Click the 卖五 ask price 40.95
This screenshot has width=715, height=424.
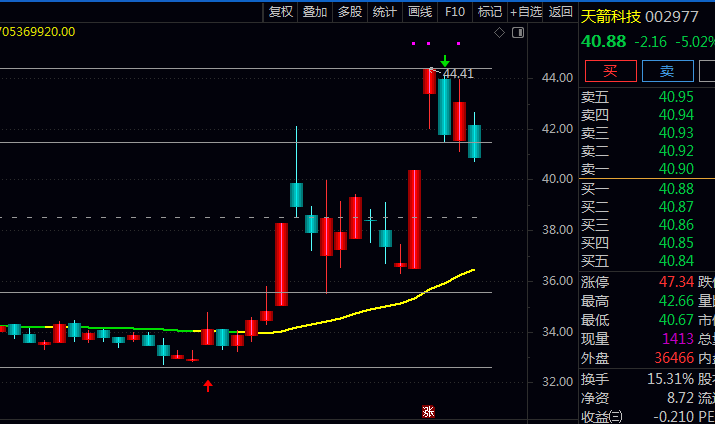676,97
